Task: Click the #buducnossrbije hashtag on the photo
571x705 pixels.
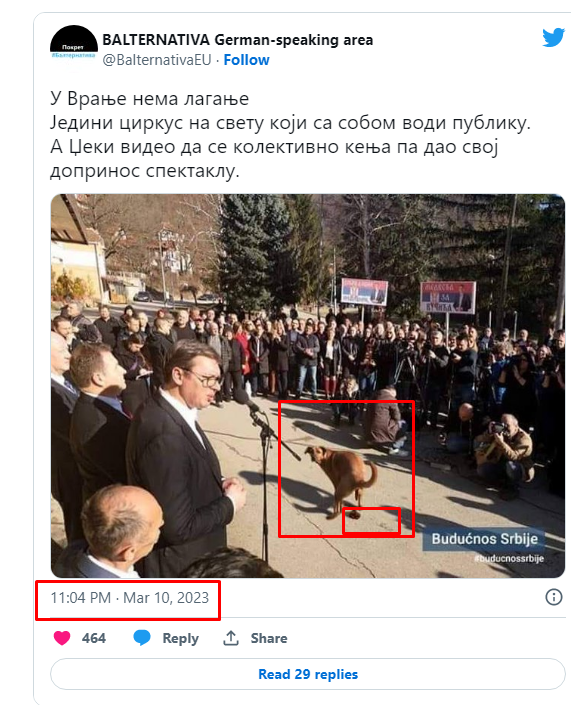Action: click(509, 558)
